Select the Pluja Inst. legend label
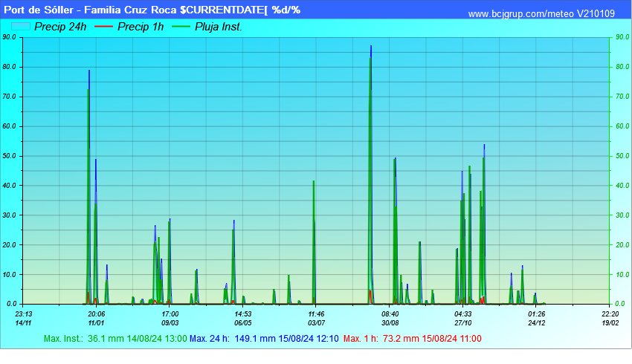The width and height of the screenshot is (632, 364). tap(218, 27)
